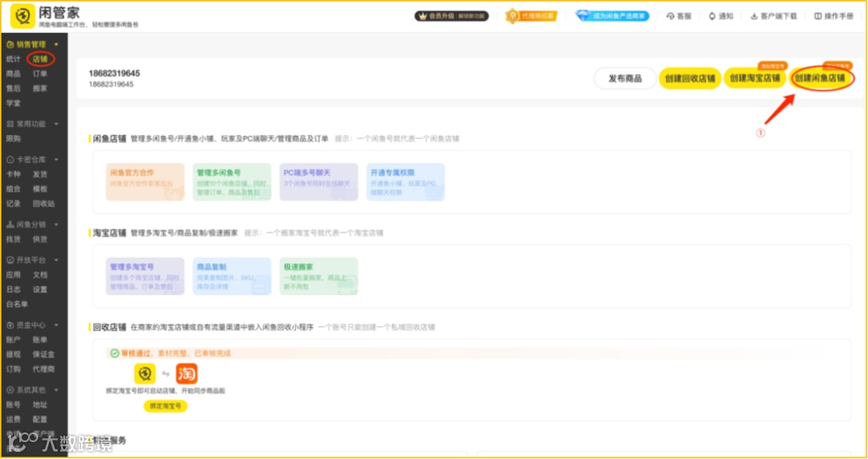
Task: Select 店铺 in sidebar
Action: [x=40, y=59]
